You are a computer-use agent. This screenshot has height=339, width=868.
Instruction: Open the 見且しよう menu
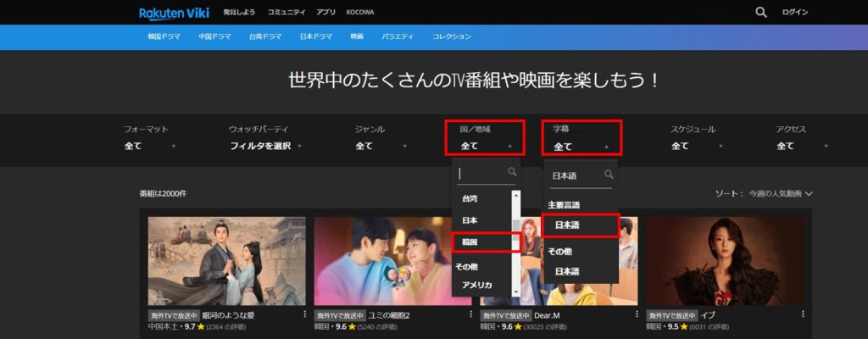239,12
